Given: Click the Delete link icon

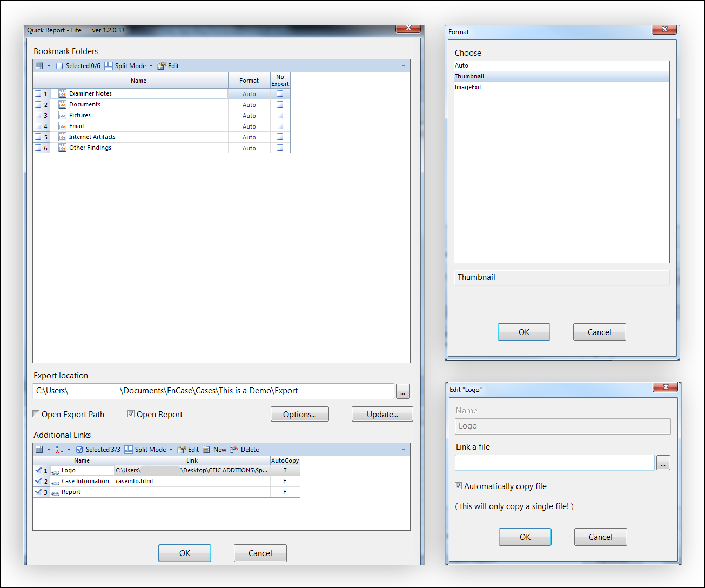Looking at the screenshot, I should 234,450.
